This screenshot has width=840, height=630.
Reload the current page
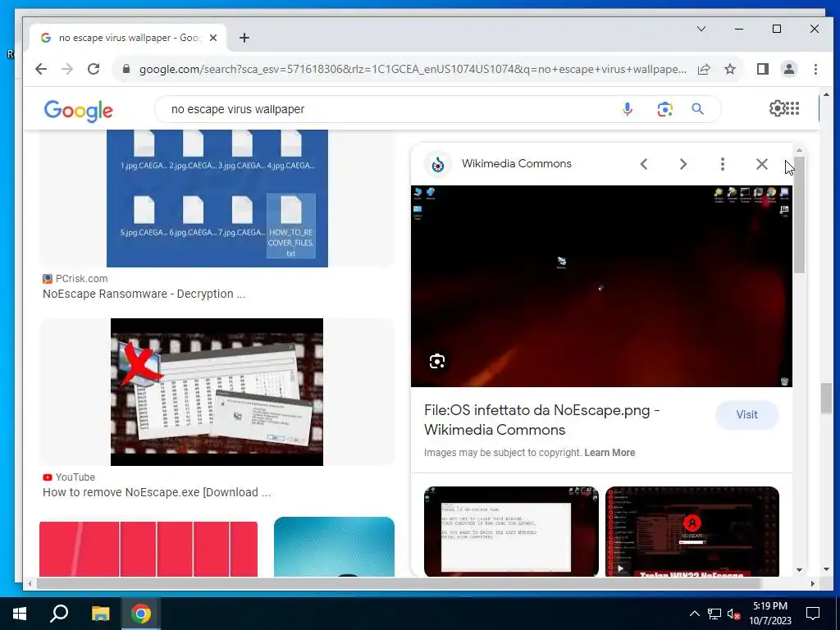click(94, 69)
